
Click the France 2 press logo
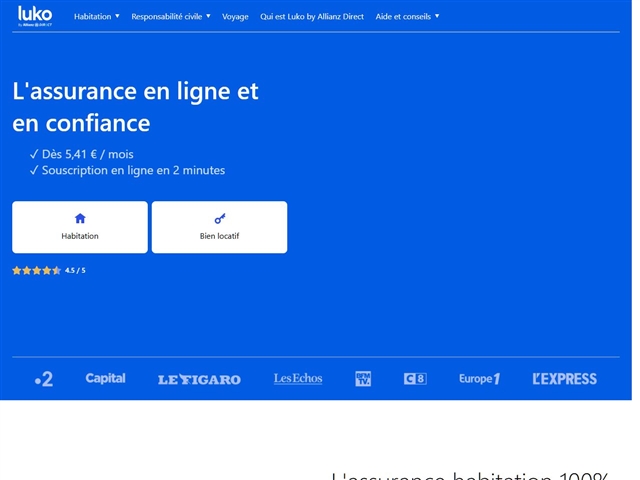[43, 379]
